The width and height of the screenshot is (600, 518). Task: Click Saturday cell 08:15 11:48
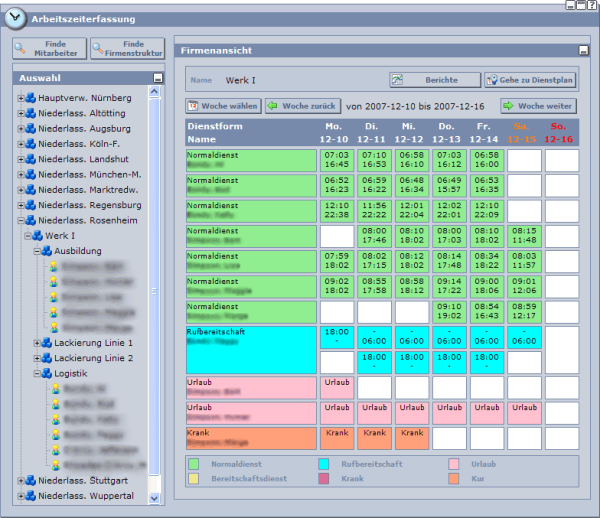524,236
